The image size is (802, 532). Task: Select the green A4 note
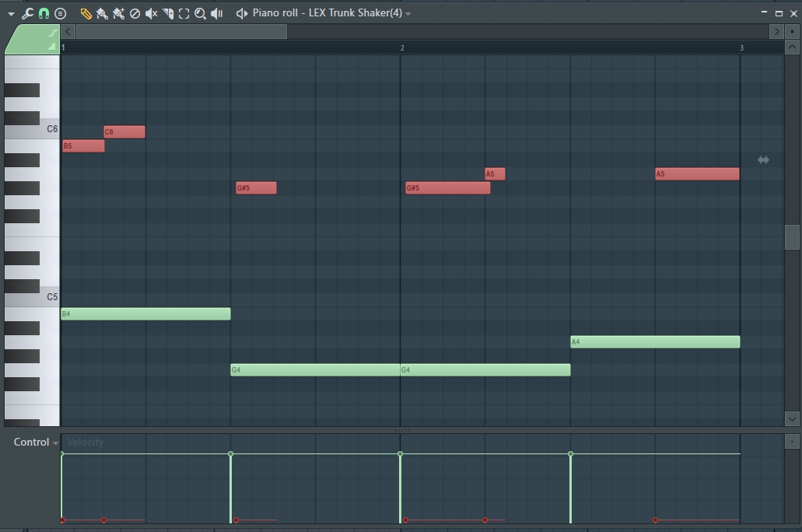(655, 341)
